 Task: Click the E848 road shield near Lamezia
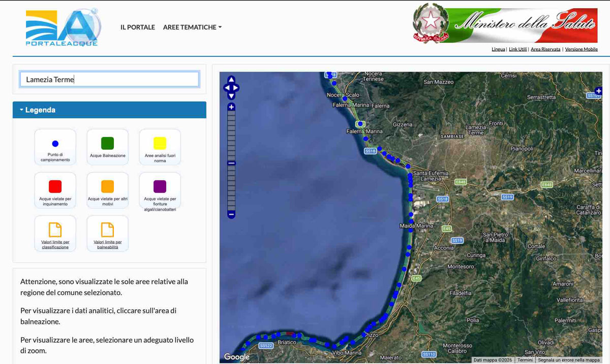click(x=461, y=182)
